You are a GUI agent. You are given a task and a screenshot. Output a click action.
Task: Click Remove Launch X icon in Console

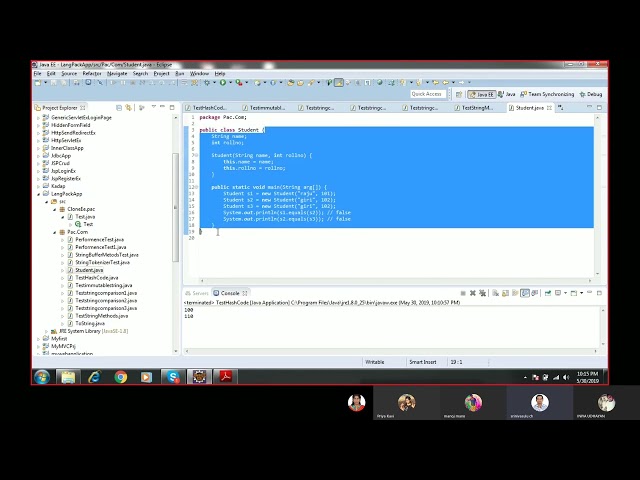click(473, 293)
